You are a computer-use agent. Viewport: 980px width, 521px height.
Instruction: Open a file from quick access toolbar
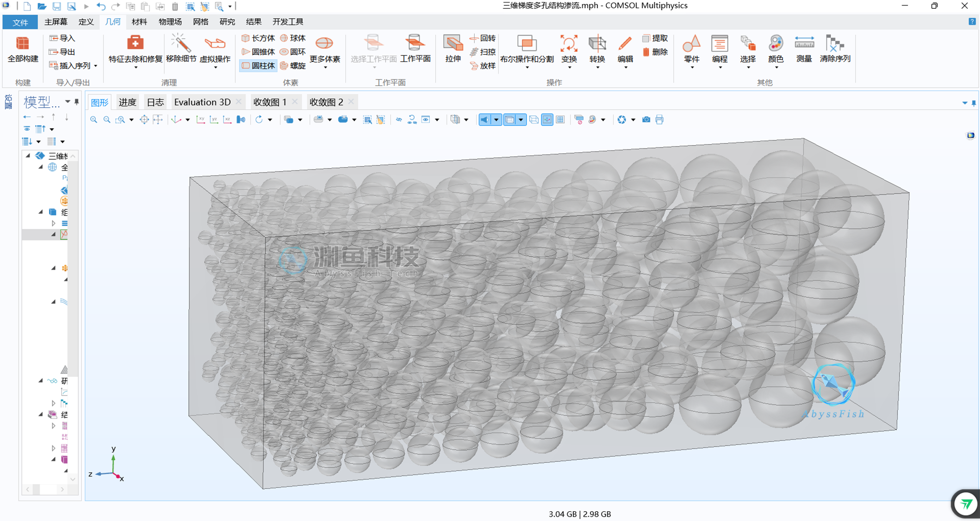(42, 6)
